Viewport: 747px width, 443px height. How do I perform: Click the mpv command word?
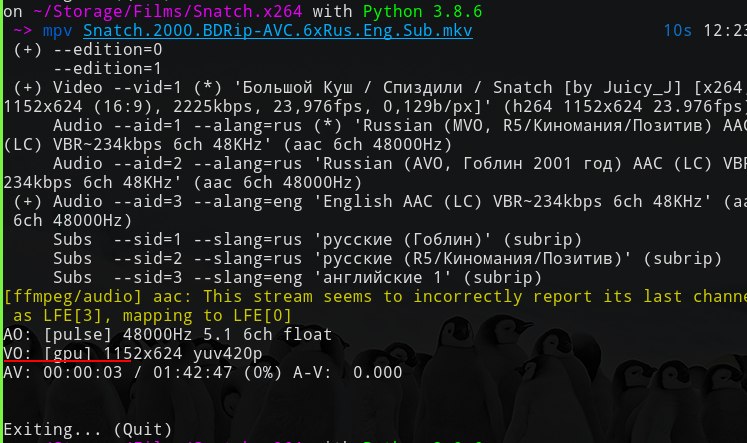coord(57,31)
